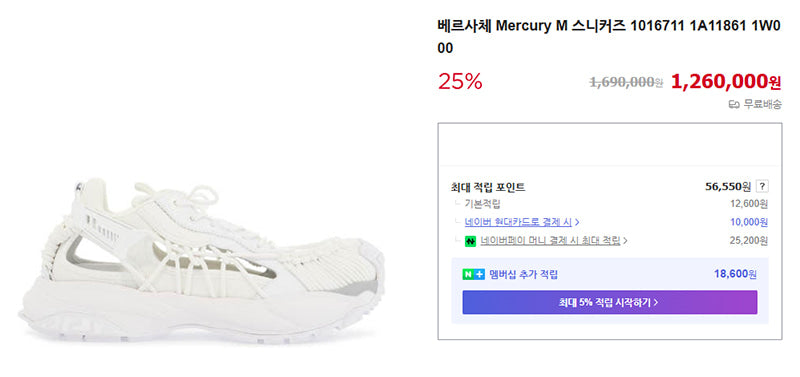Expand the arrow after 네이버 현대카드로 결제 시
800x377 pixels.
[x=577, y=222]
